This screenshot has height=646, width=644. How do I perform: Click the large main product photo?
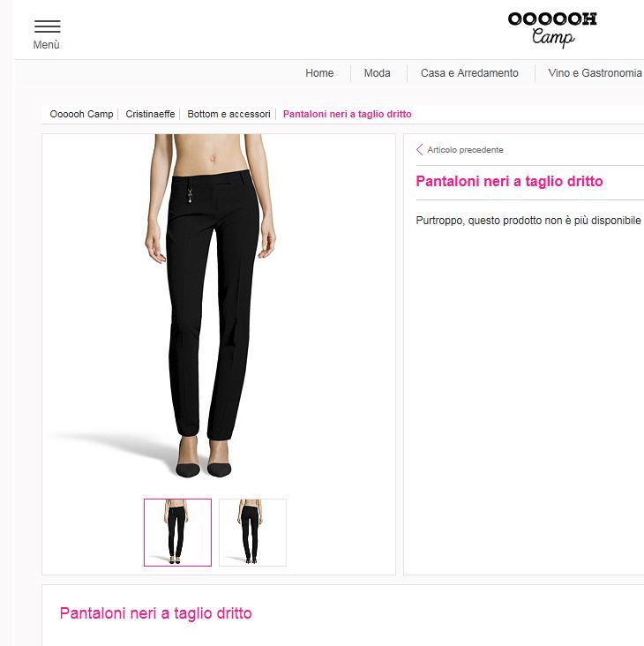(211, 306)
